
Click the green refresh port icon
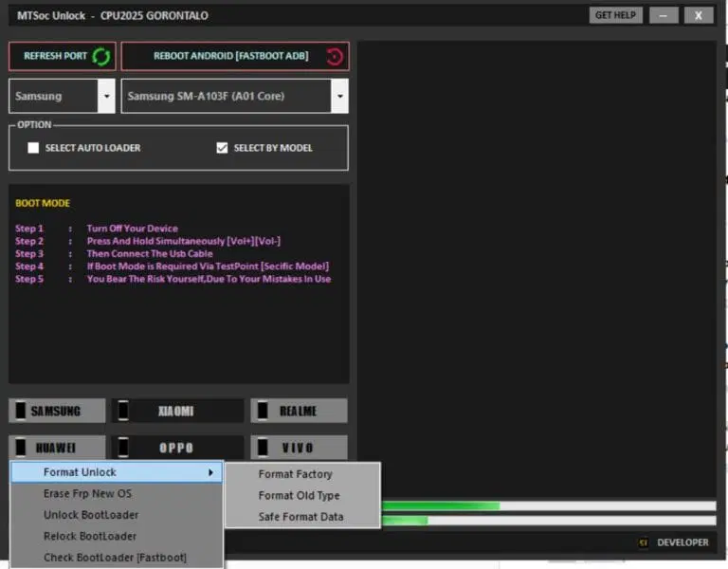click(100, 57)
